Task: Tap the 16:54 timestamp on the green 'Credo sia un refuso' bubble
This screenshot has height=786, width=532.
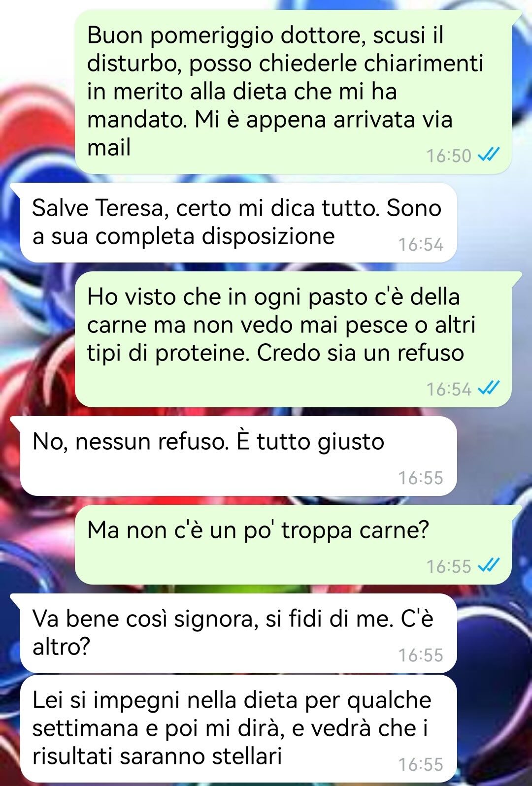Action: tap(449, 389)
